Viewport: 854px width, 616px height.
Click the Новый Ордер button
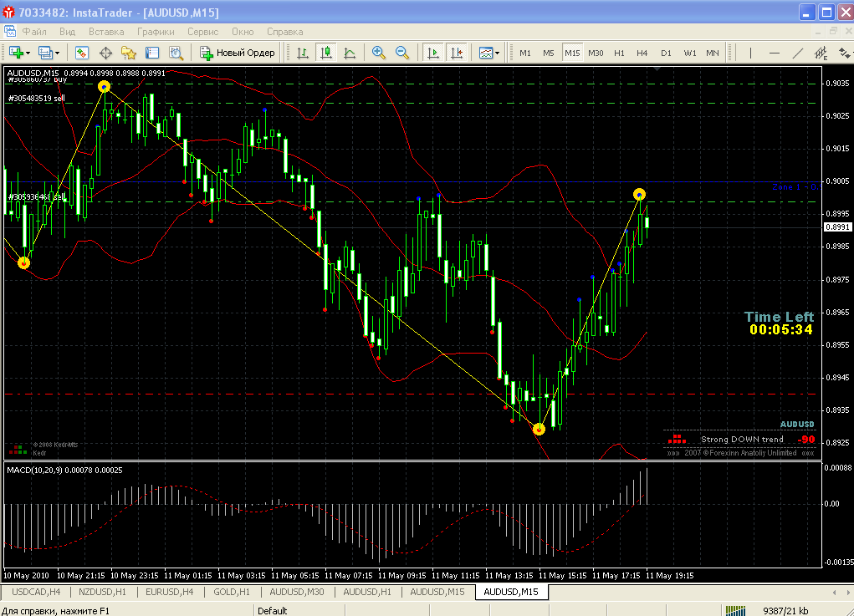(237, 53)
